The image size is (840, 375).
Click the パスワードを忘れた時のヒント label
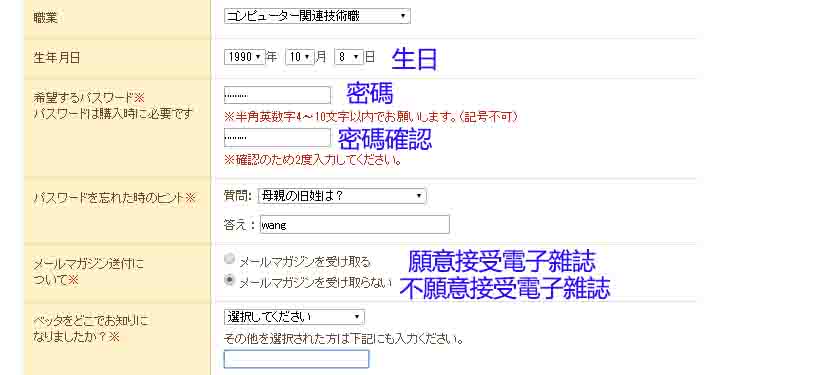115,198
